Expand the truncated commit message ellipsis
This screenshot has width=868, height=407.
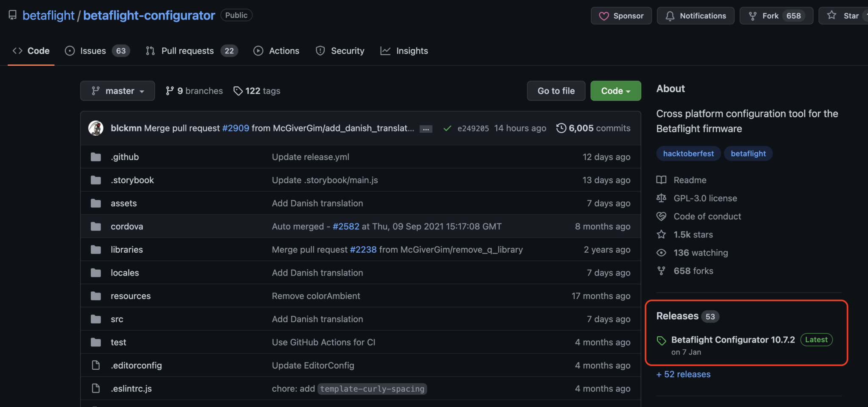click(x=426, y=128)
